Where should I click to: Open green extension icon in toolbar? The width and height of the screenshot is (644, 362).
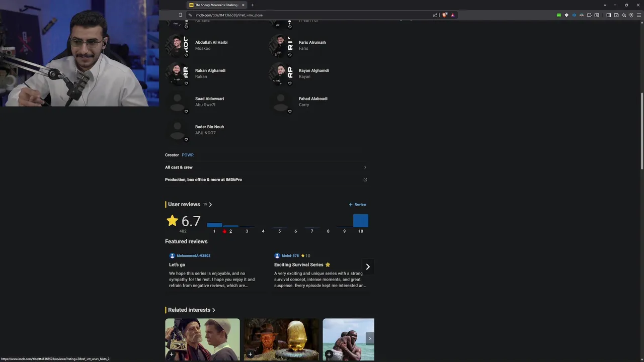pos(559,15)
